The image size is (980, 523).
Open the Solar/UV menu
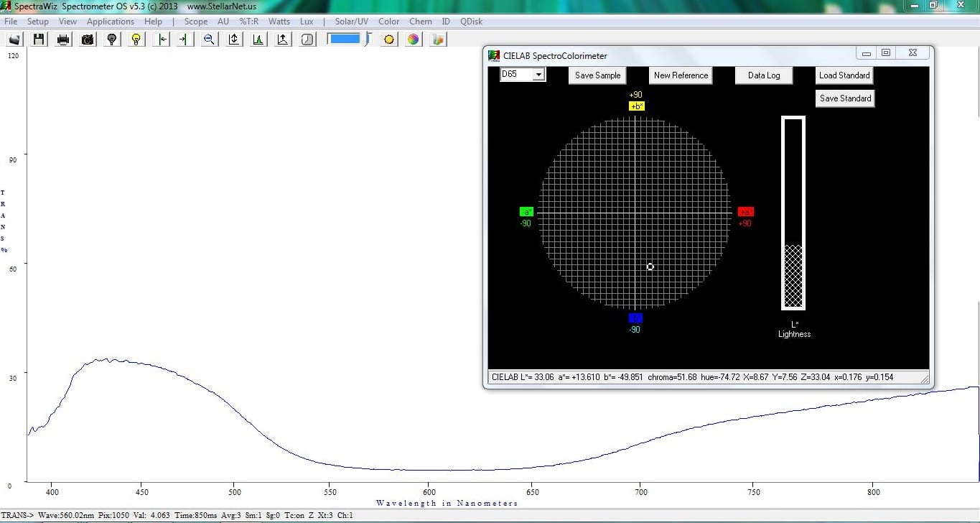[352, 22]
